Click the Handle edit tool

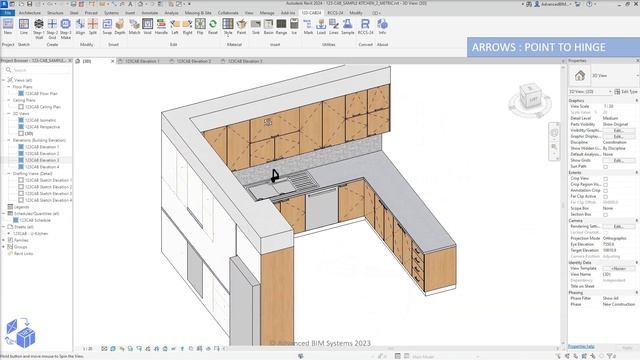coord(161,27)
